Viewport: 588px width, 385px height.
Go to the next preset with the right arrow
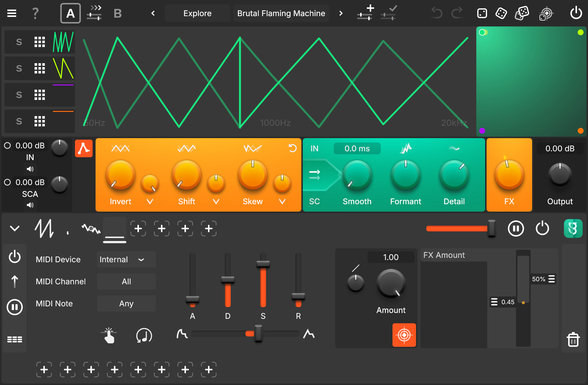341,13
